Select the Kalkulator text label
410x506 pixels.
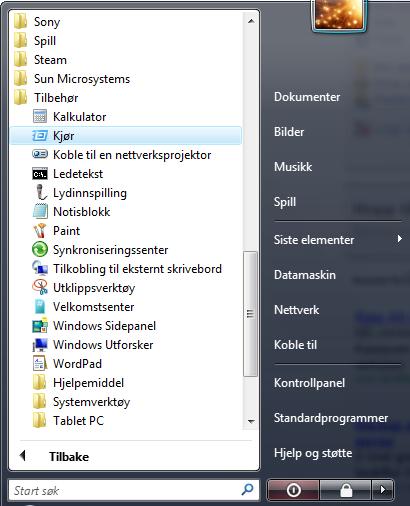(80, 117)
